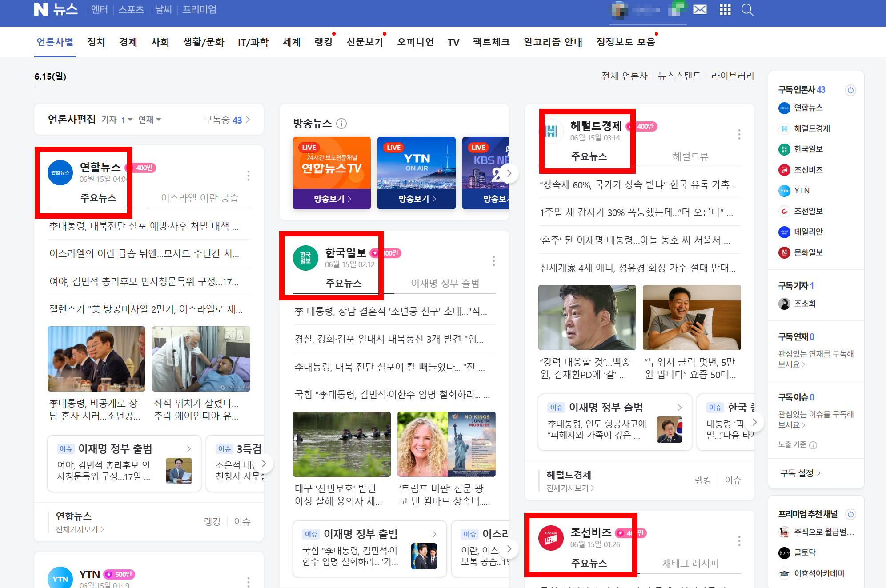The width and height of the screenshot is (886, 588).
Task: Click the 노출 기준 info icon
Action: tap(813, 445)
